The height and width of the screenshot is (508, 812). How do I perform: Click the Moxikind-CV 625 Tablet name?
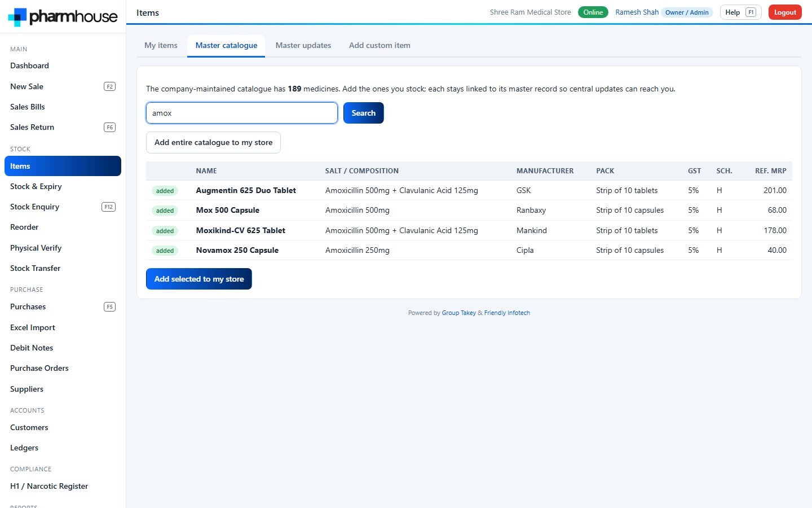(241, 230)
